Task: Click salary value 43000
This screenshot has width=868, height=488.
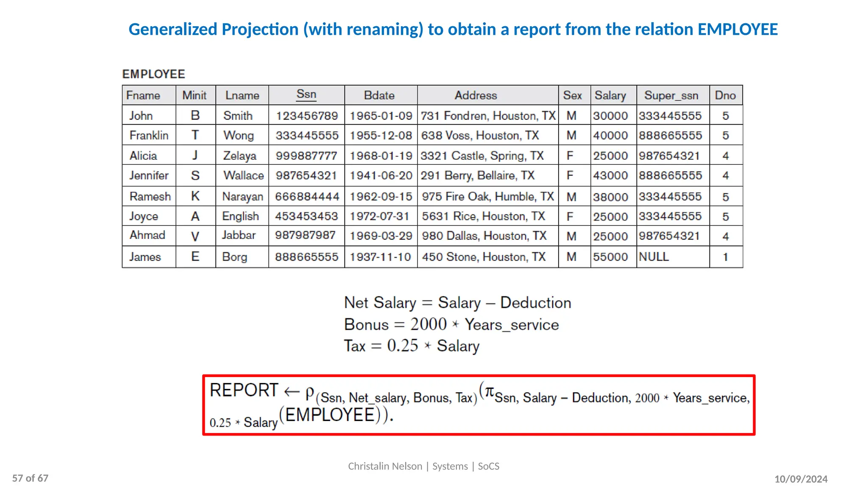Action: pyautogui.click(x=610, y=175)
